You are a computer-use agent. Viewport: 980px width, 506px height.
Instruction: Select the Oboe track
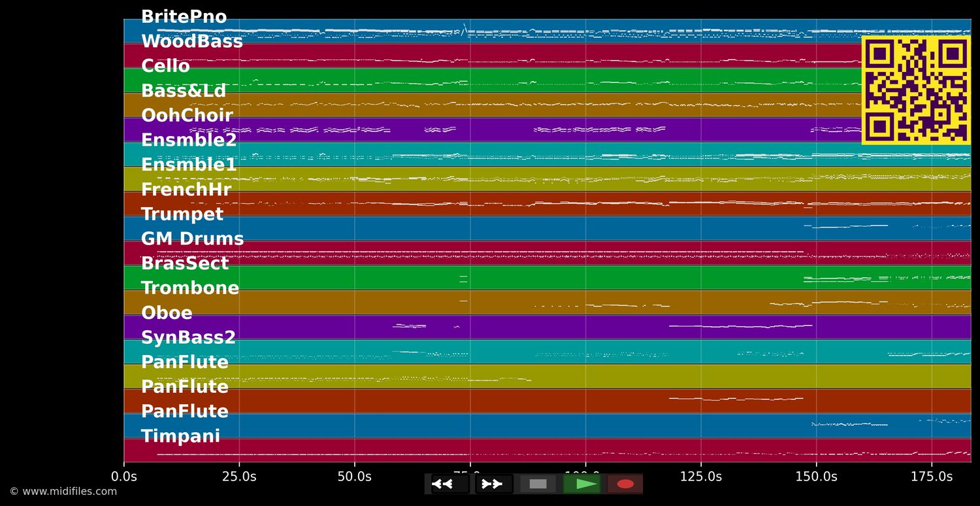pos(166,312)
